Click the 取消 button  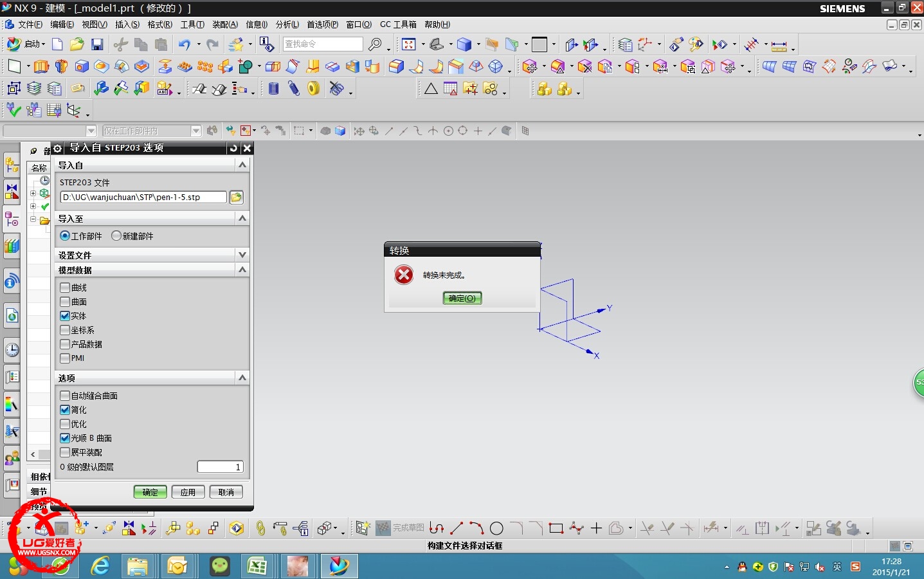[226, 492]
